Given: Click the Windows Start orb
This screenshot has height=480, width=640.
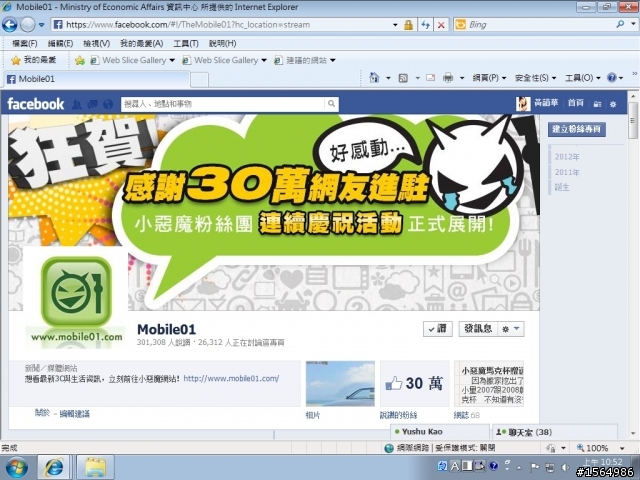Looking at the screenshot, I should 17,467.
